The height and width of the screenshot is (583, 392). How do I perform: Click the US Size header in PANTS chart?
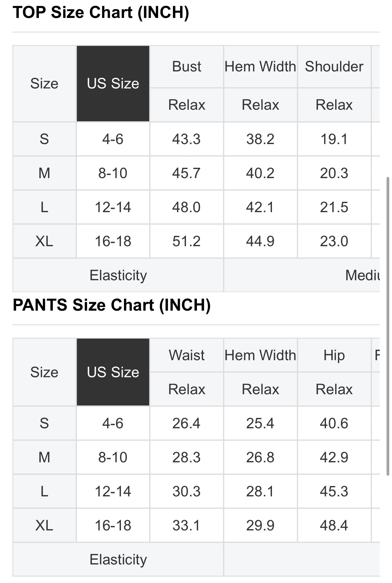coord(113,372)
